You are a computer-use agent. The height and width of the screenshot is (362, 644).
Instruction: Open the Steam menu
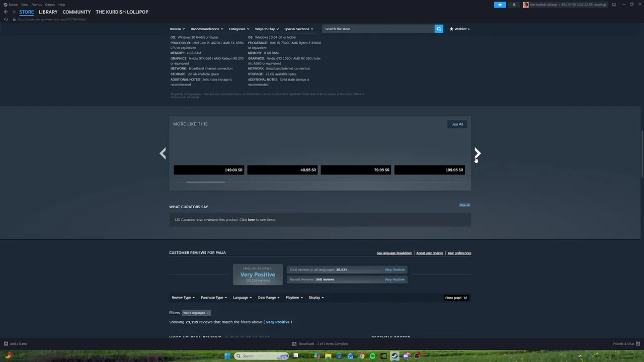click(x=13, y=5)
